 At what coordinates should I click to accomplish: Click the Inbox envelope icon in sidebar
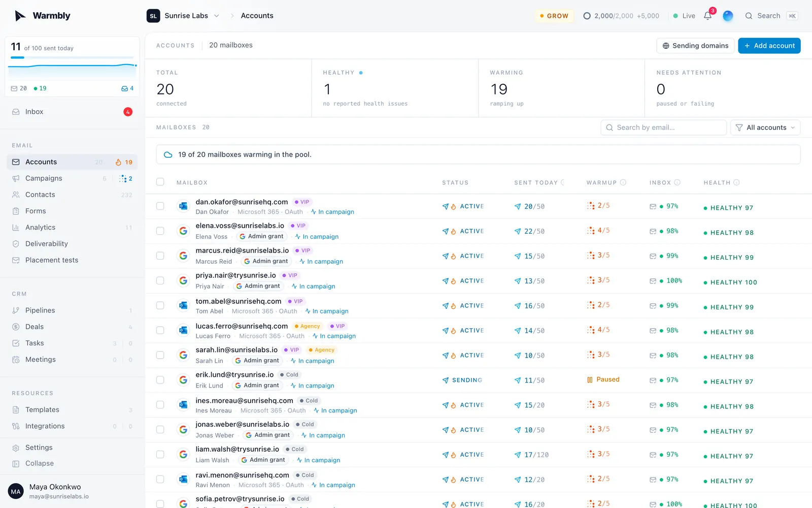(x=16, y=112)
